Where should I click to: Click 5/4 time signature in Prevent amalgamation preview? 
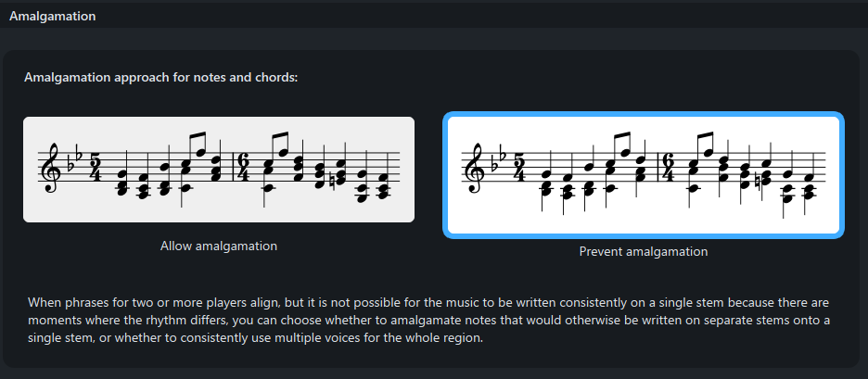click(520, 167)
